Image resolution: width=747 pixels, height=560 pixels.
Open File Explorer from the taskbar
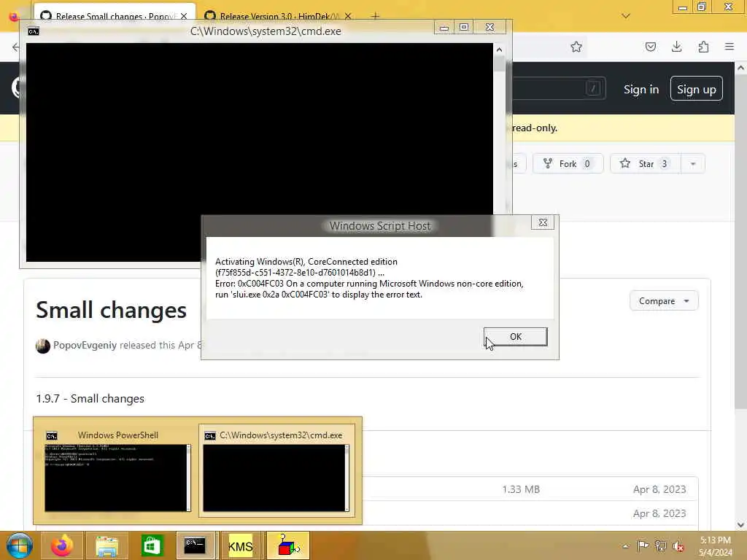pos(107,545)
